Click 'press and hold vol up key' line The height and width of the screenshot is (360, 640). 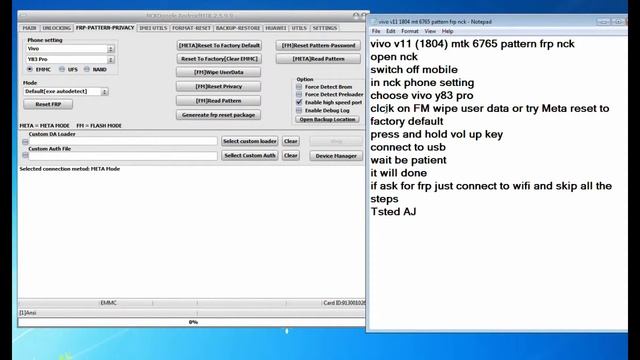click(436, 134)
